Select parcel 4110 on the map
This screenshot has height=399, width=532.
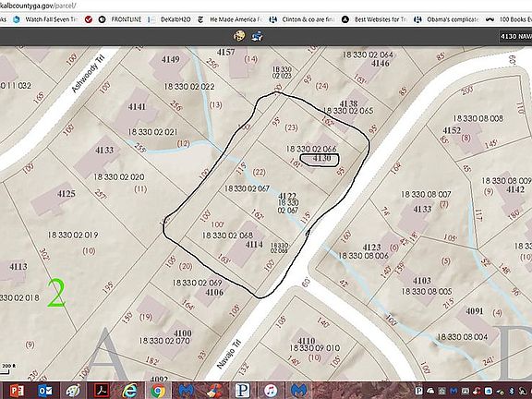coord(306,341)
